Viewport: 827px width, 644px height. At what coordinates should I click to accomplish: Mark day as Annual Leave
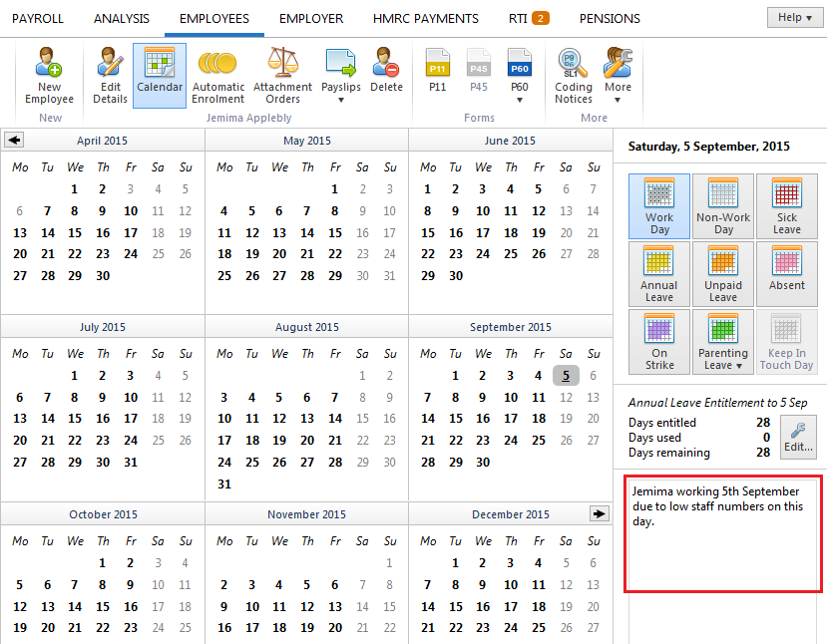coord(659,274)
